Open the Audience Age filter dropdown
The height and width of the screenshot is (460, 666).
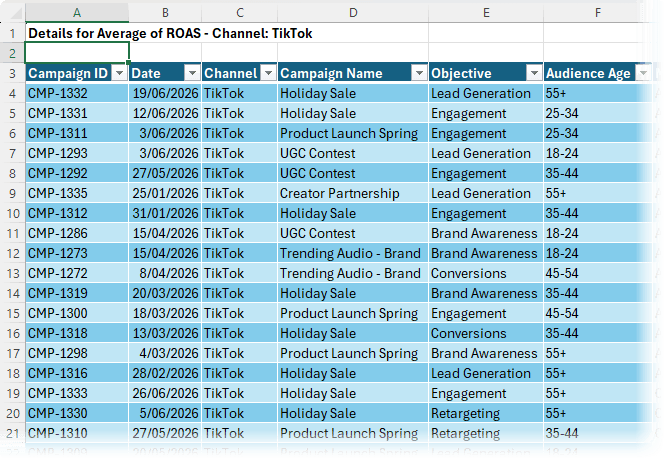643,73
